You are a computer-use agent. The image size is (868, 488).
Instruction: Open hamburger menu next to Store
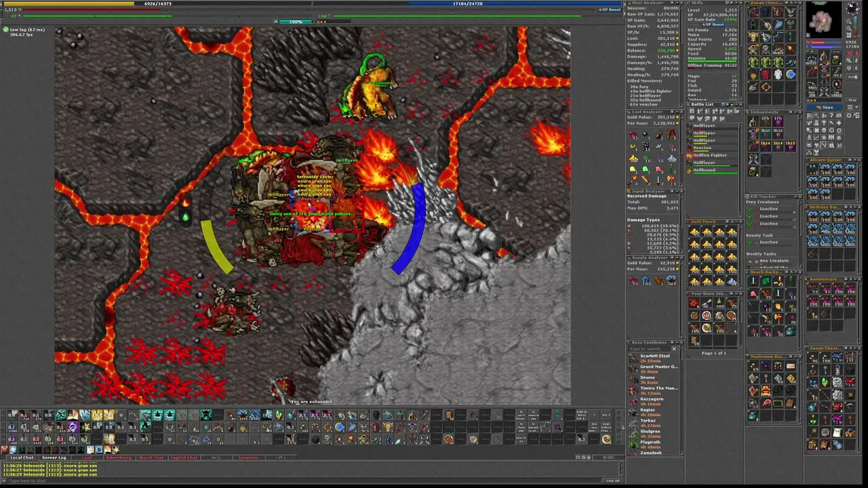(850, 106)
